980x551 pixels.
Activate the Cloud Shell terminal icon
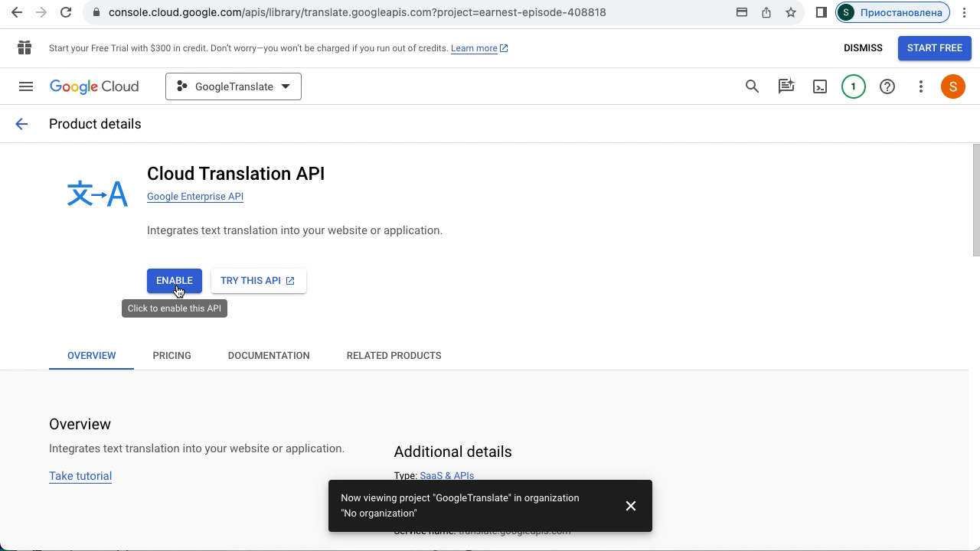coord(819,86)
